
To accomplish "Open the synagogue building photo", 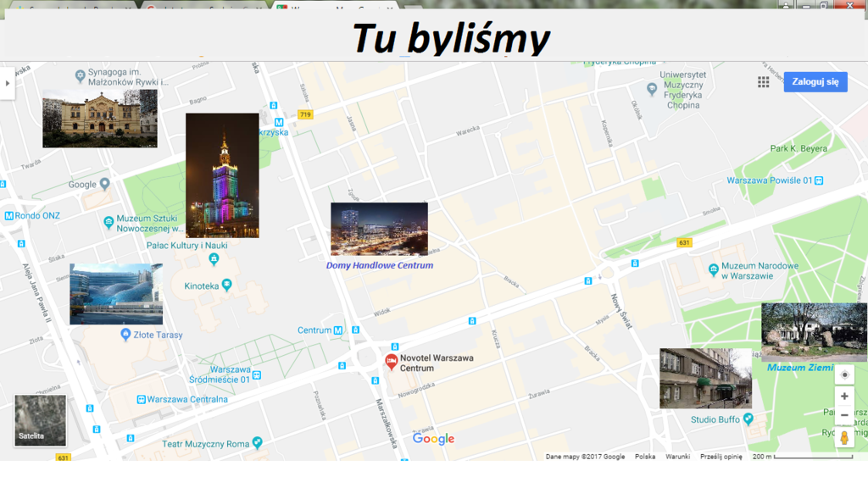I will pos(100,119).
